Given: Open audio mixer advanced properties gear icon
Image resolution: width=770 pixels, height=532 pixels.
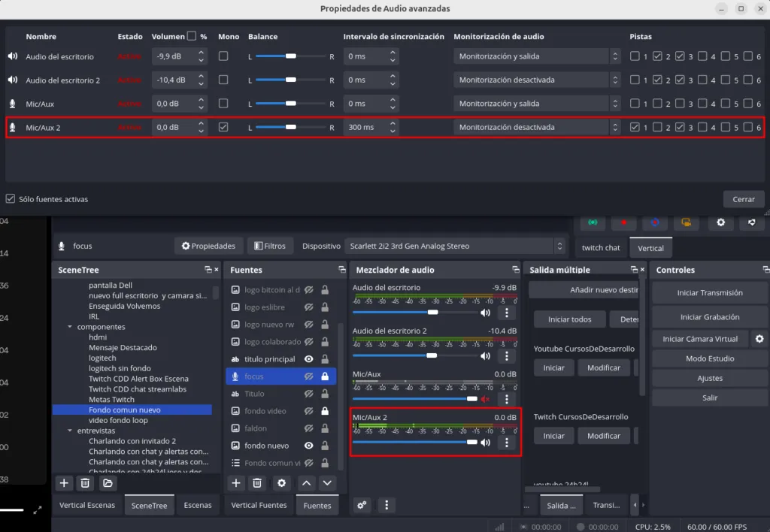Looking at the screenshot, I should 362,505.
